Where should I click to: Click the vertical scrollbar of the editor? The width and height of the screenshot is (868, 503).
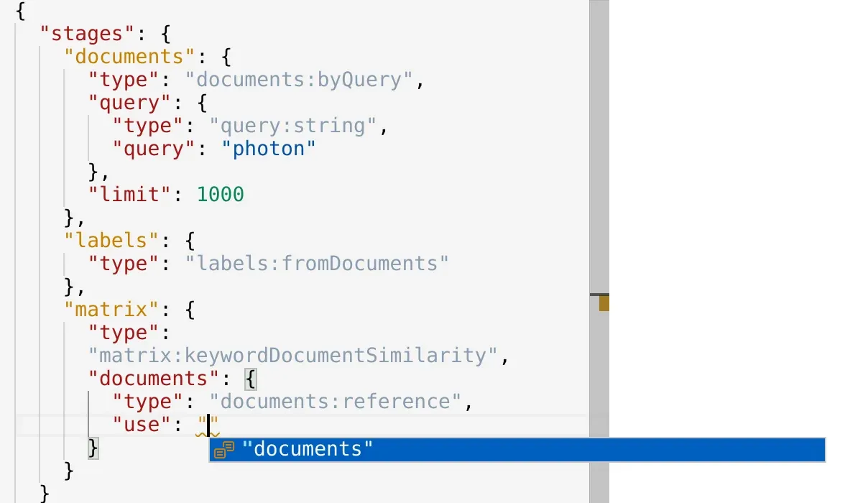tap(599, 251)
